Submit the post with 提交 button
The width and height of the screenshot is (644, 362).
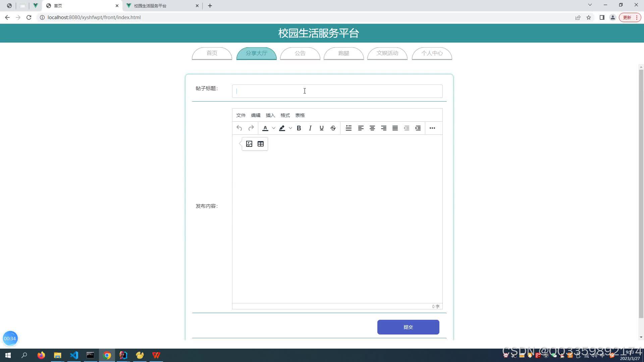tap(408, 327)
